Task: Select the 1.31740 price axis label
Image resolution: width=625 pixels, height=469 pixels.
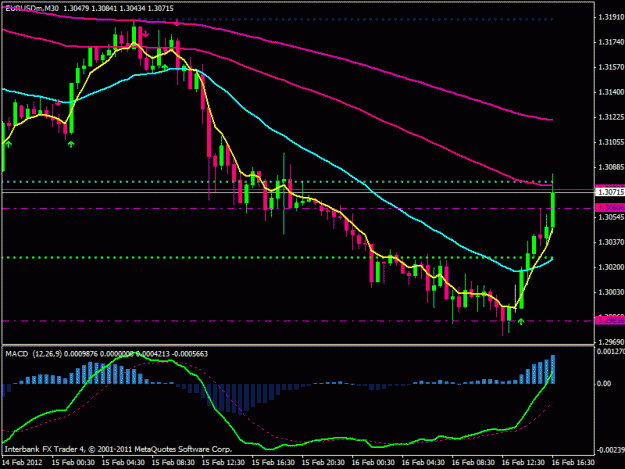Action: (x=611, y=42)
